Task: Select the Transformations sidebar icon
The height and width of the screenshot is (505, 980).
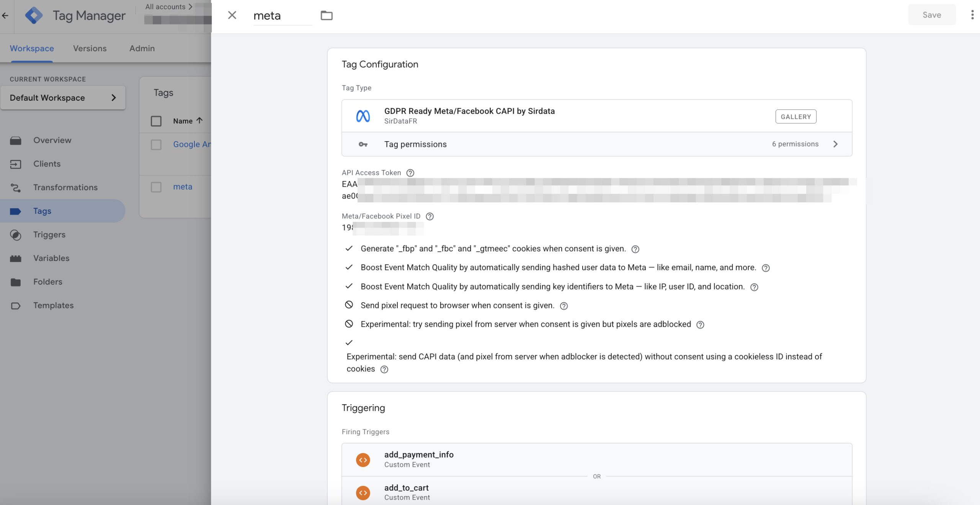Action: (16, 187)
